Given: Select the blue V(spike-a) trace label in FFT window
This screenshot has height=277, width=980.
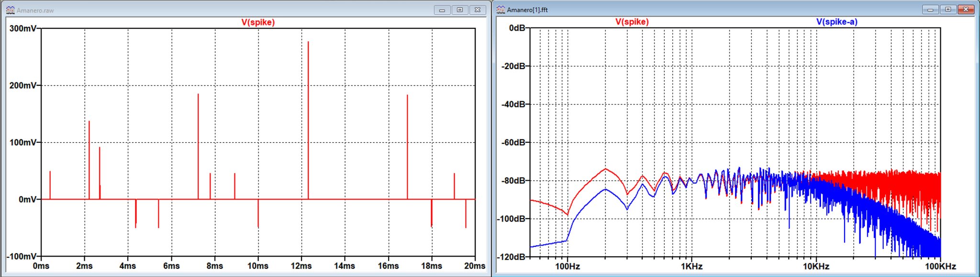Looking at the screenshot, I should tap(837, 22).
